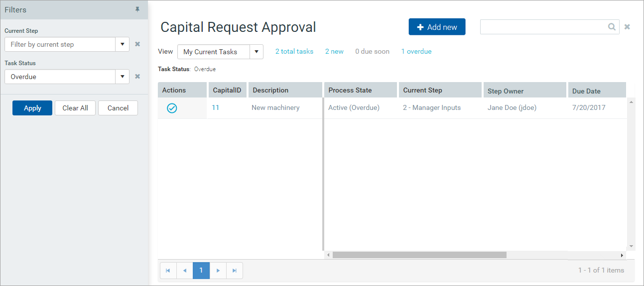This screenshot has height=286, width=644.
Task: Clear the Current Step filter with X icon
Action: point(137,44)
